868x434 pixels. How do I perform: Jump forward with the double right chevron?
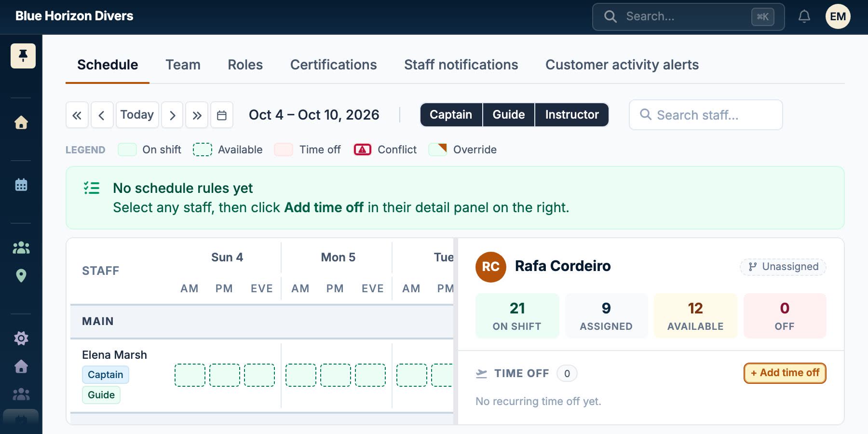(197, 115)
